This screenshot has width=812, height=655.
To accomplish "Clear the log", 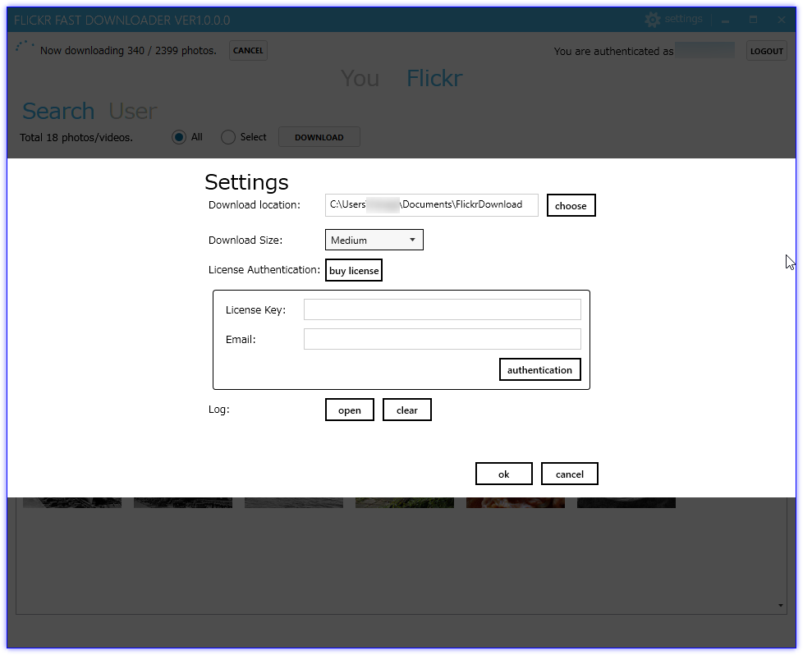I will [407, 410].
